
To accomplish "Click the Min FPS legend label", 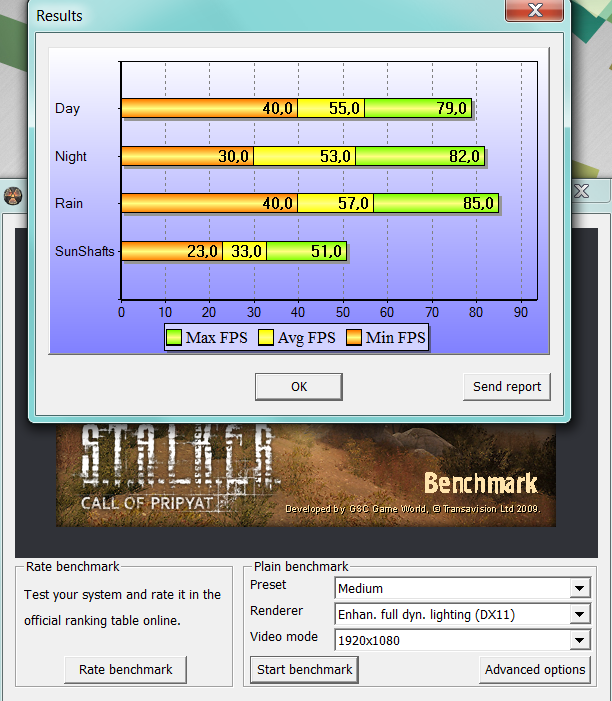I will coord(395,338).
